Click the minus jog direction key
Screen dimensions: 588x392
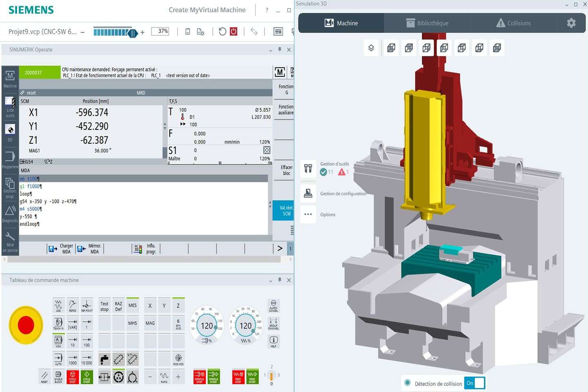(150, 376)
